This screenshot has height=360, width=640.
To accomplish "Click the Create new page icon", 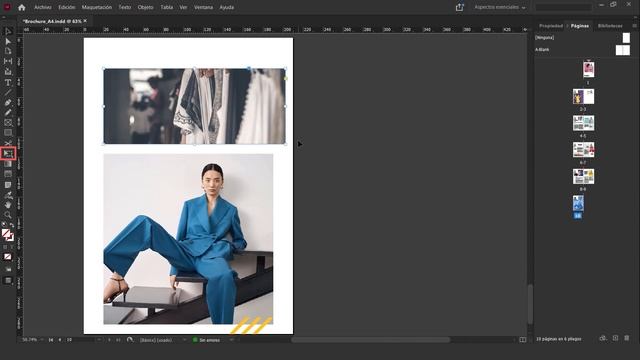I will coord(615,338).
